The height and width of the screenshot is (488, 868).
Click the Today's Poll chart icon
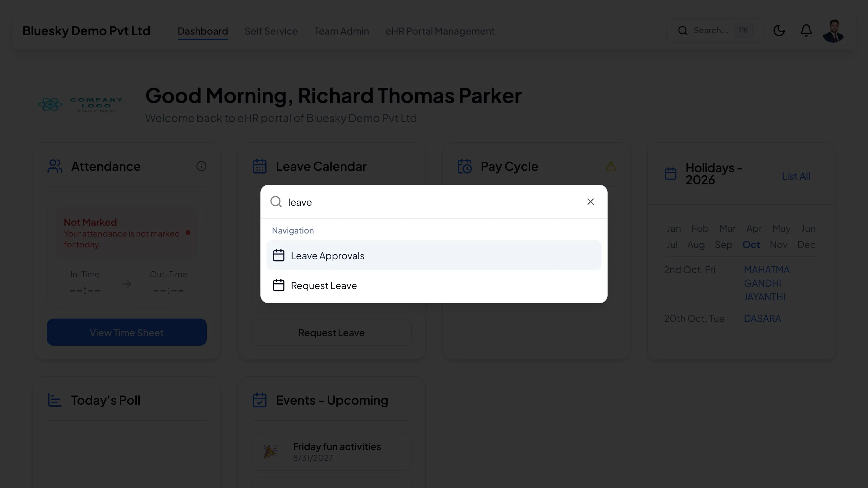(55, 400)
